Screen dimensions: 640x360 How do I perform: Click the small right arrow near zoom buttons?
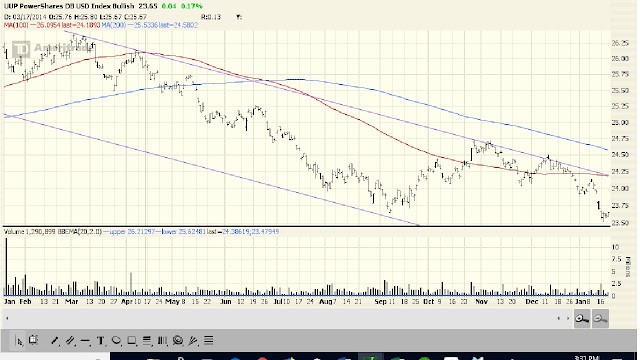point(568,318)
